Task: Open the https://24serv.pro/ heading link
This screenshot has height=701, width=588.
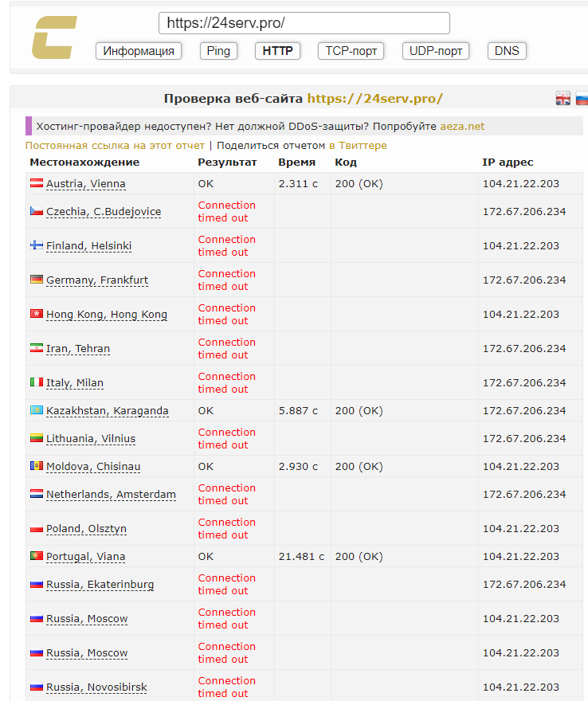Action: click(x=374, y=99)
